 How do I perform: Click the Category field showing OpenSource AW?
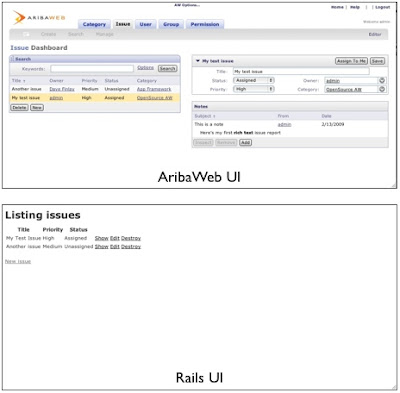(x=351, y=89)
